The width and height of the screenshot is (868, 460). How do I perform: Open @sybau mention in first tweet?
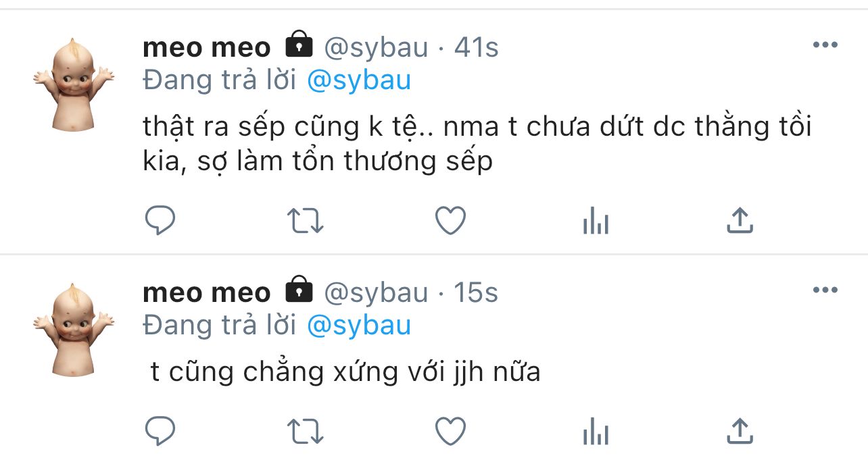[359, 80]
